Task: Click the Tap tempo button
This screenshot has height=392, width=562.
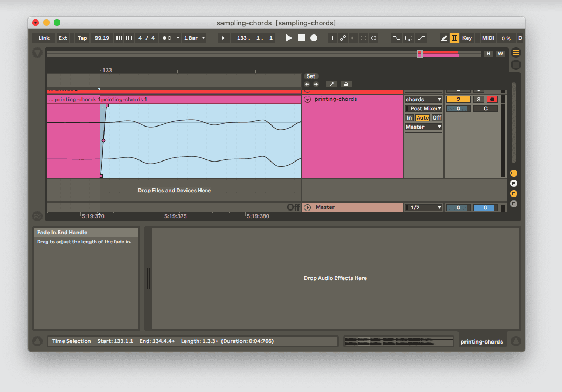Action: (x=82, y=38)
